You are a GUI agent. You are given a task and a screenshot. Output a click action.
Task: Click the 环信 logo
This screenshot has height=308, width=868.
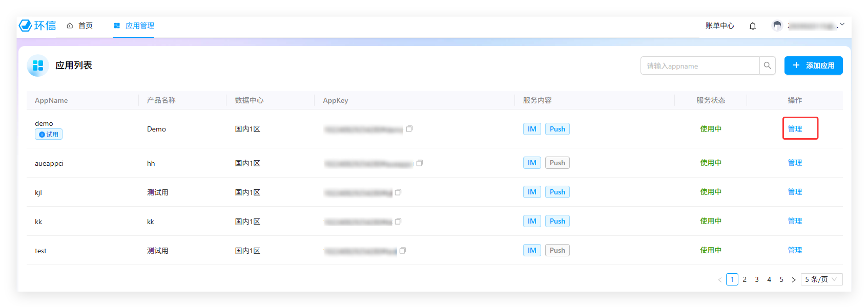pyautogui.click(x=37, y=26)
